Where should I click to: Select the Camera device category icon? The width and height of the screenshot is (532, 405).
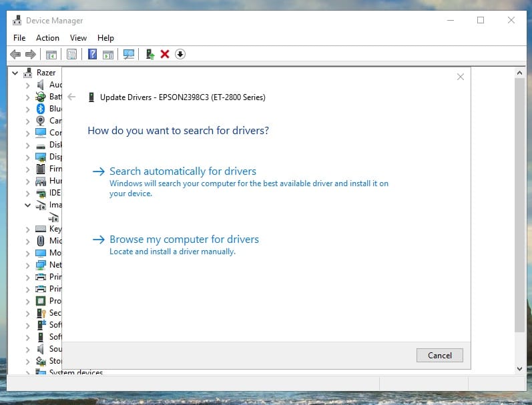click(x=40, y=121)
